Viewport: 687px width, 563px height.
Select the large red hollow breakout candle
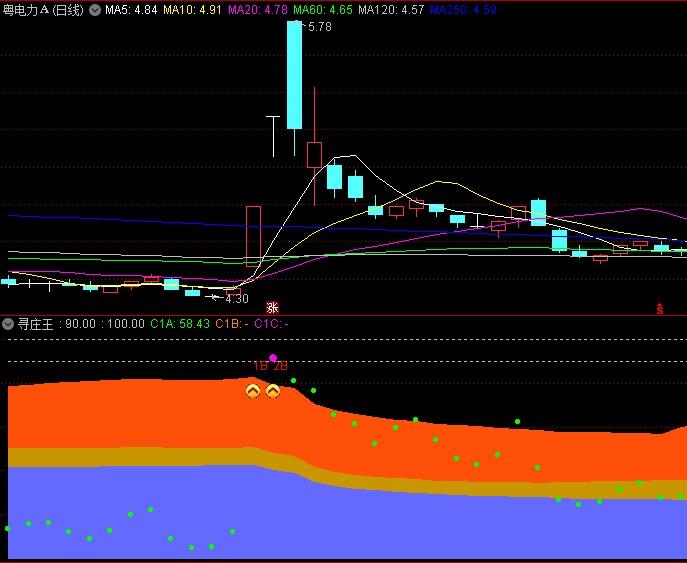[x=253, y=237]
